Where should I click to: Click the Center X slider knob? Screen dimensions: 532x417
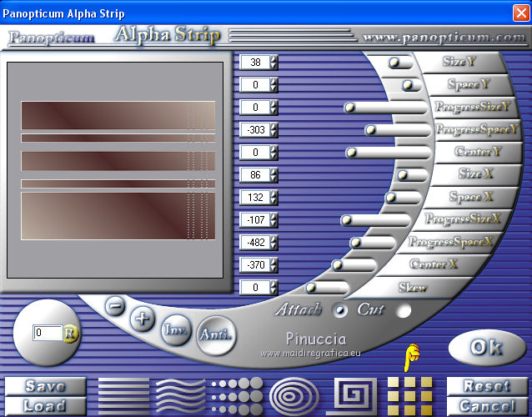click(337, 264)
